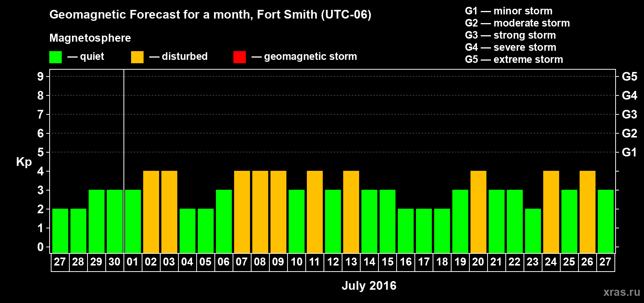Click the Kp value 9 axis tick
644x303 pixels.
click(41, 77)
